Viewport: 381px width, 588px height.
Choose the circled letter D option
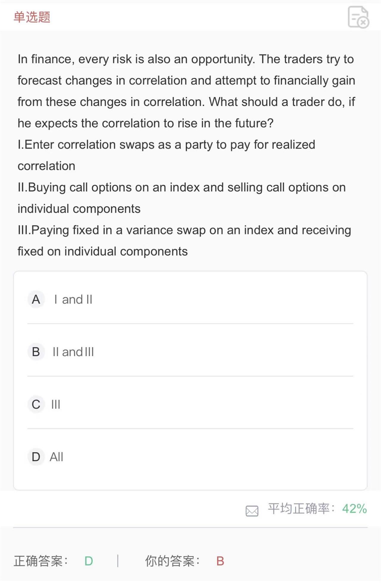[36, 457]
